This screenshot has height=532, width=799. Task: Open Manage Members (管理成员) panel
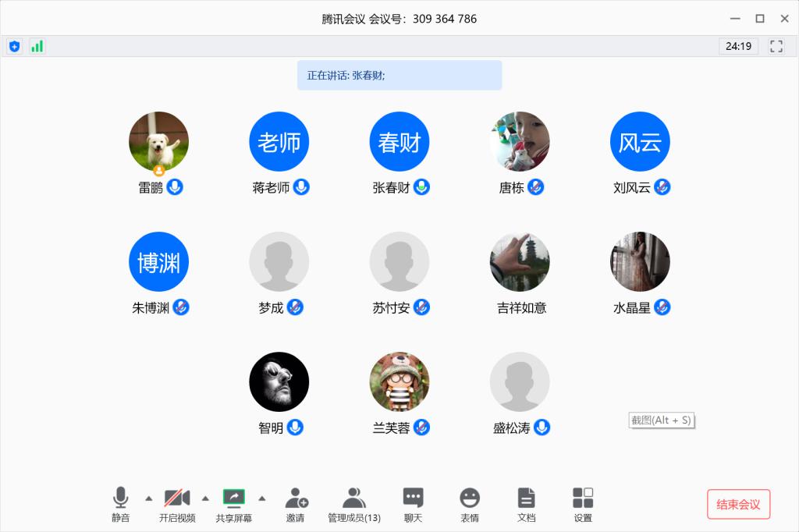point(353,504)
